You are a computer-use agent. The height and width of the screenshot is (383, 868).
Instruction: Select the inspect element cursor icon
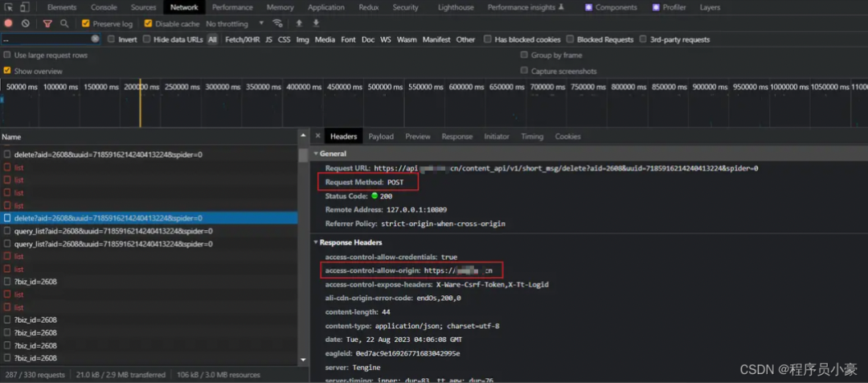click(9, 7)
